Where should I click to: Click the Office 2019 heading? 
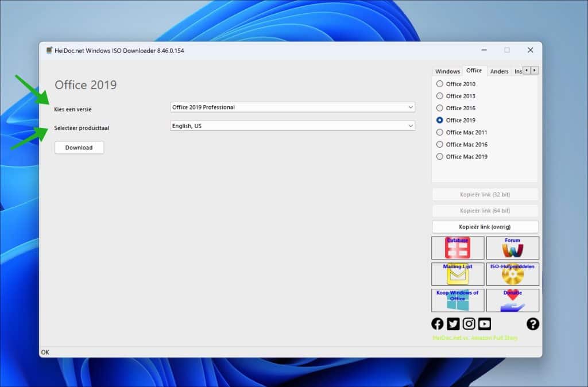point(86,85)
